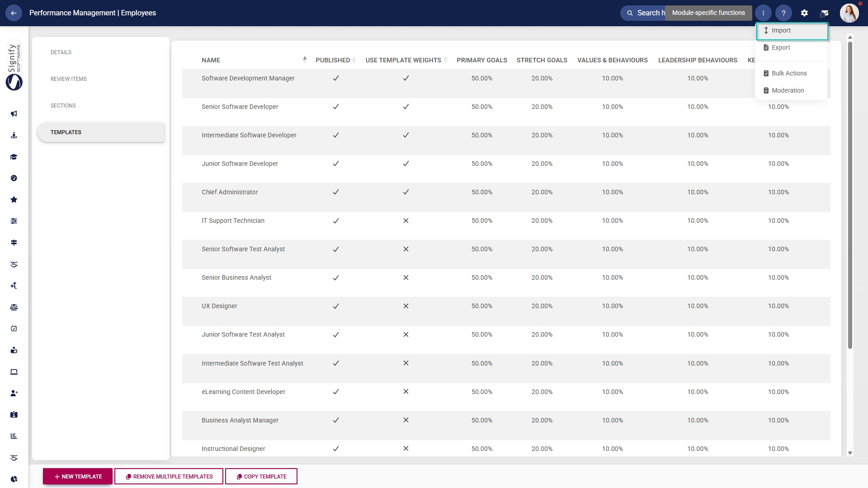Click template weights cross for Senior Business Analyst
868x488 pixels.
406,277
